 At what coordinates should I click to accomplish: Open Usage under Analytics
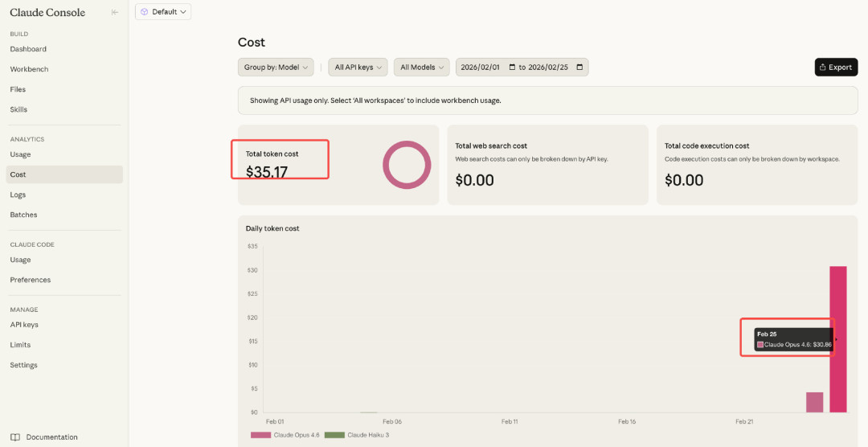[x=20, y=154]
